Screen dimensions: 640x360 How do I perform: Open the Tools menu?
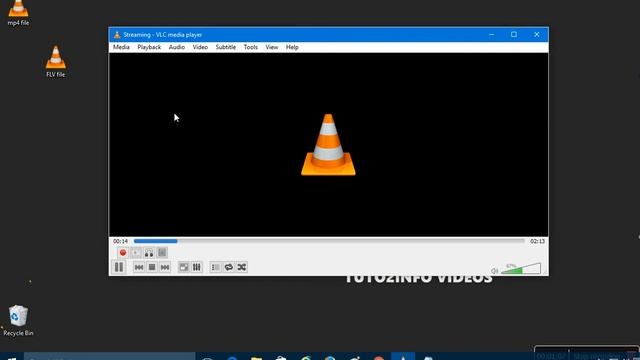click(251, 47)
